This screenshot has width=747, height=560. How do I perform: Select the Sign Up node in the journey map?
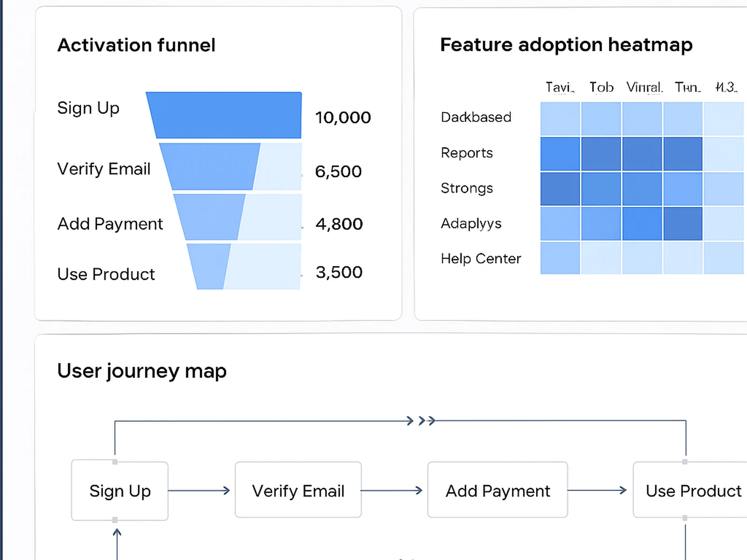point(120,490)
